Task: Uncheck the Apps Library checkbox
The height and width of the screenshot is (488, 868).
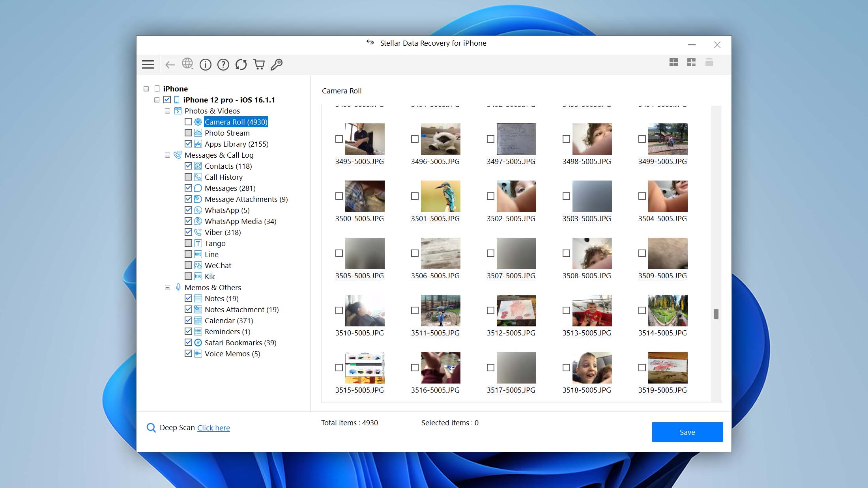Action: 188,144
